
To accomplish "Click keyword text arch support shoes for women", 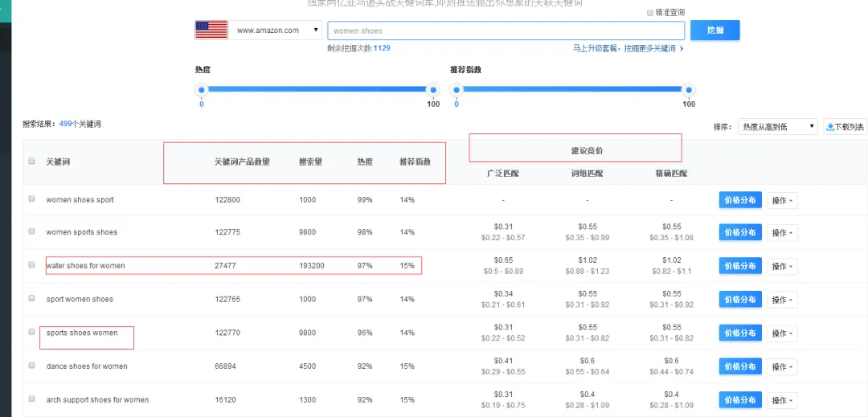I will tap(97, 399).
